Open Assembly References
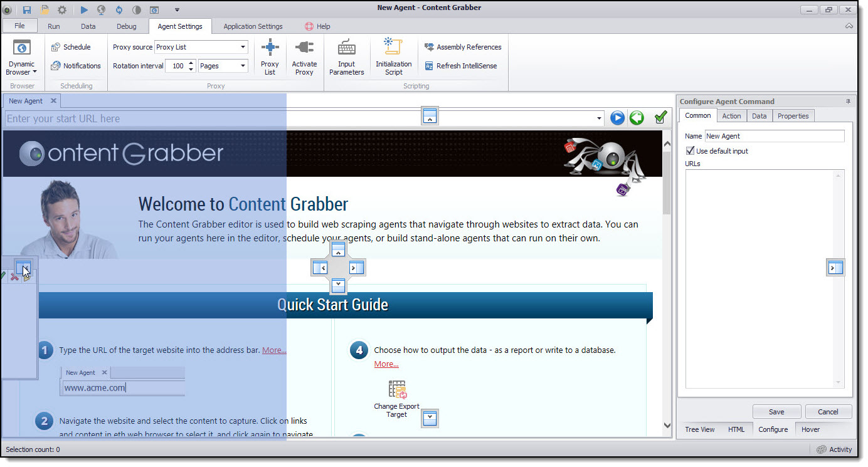This screenshot has height=467, width=868. click(x=463, y=47)
